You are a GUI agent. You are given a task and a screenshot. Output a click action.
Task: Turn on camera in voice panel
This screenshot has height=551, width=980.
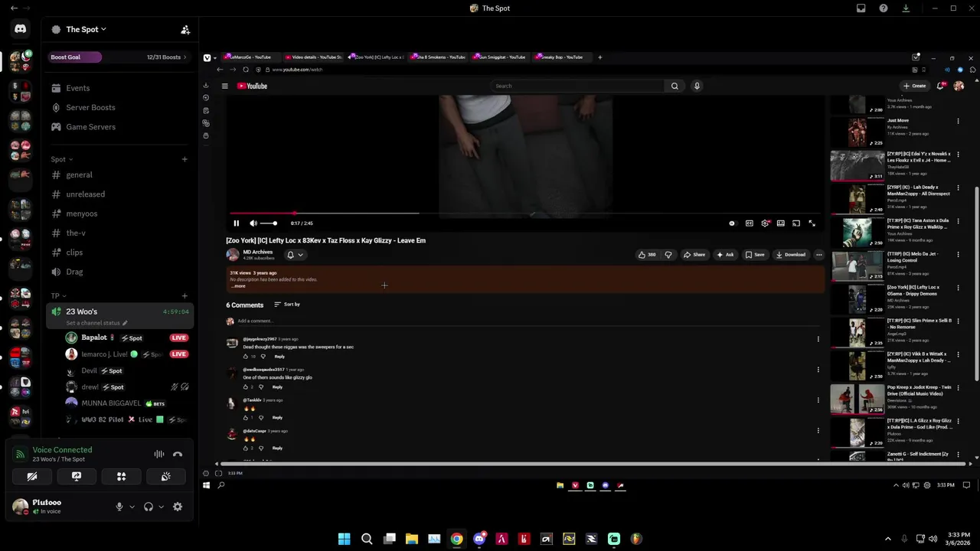pyautogui.click(x=32, y=477)
